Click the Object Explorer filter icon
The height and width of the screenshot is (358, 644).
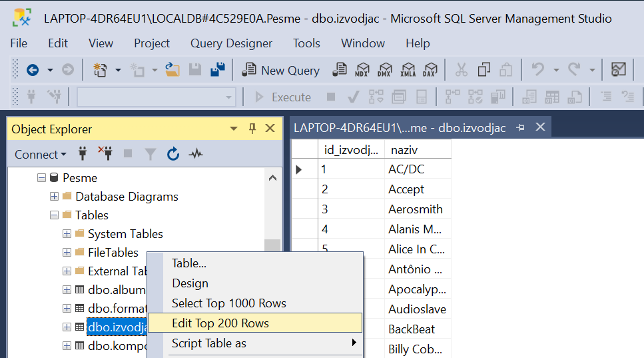(151, 154)
